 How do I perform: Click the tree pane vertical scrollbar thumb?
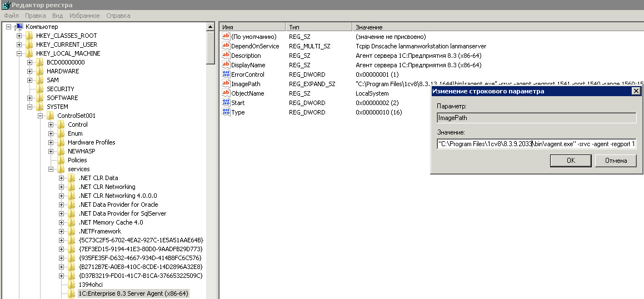(x=210, y=48)
